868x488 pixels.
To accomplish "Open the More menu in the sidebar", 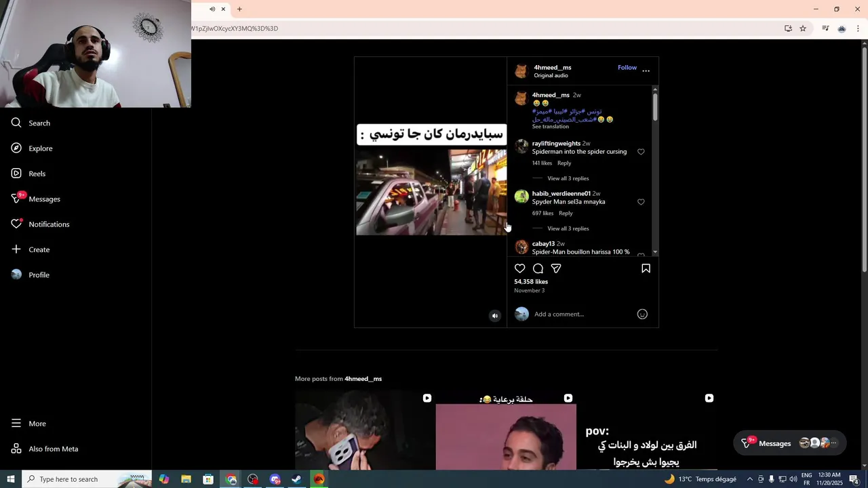I will point(28,424).
